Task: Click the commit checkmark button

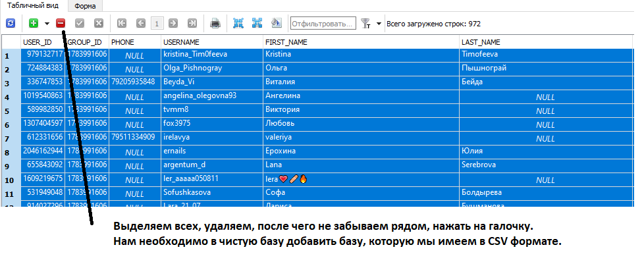Action: pos(80,23)
